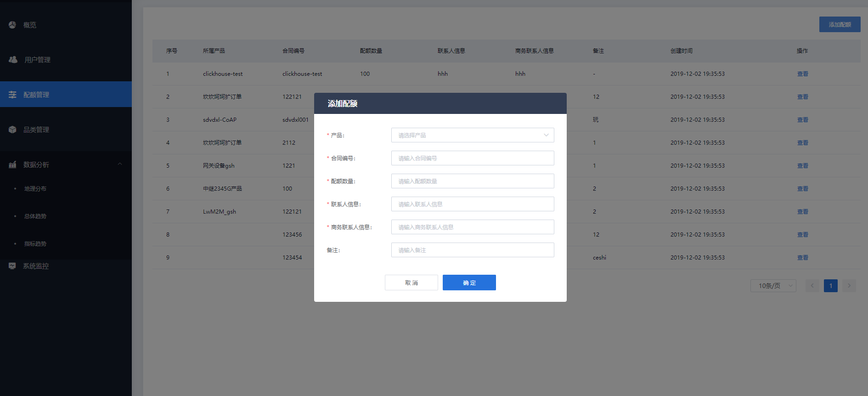Open the 10条/页 page size dropdown
The image size is (868, 396).
[773, 286]
